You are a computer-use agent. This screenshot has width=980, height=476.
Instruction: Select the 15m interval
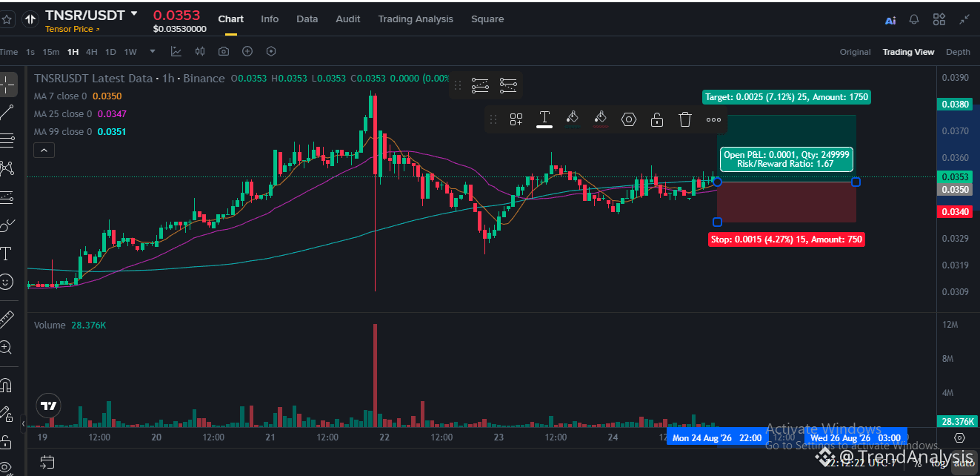[x=50, y=52]
